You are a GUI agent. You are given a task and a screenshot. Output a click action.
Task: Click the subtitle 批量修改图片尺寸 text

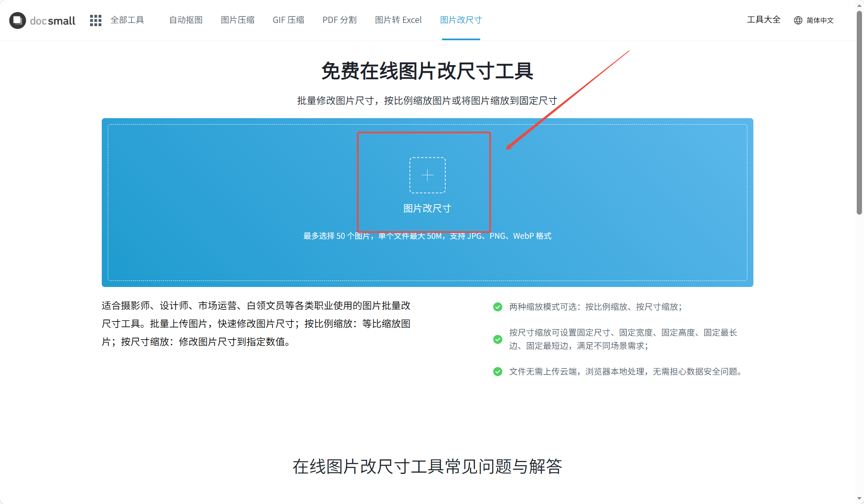point(427,100)
